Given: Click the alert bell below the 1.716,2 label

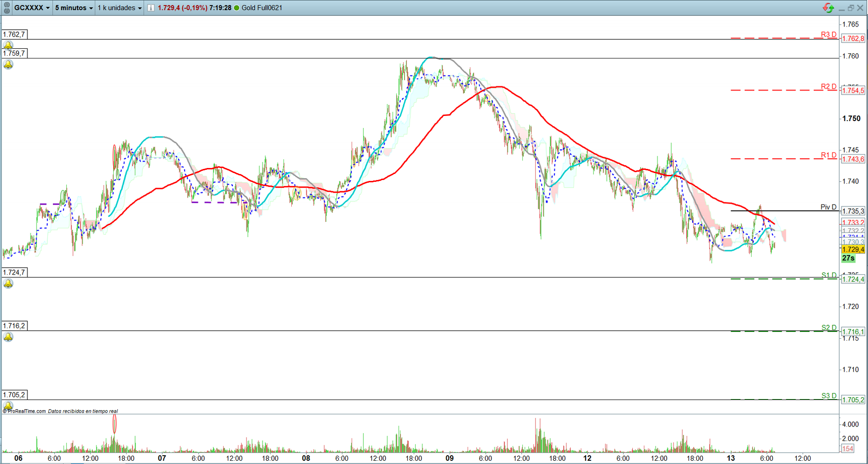Looking at the screenshot, I should point(8,337).
